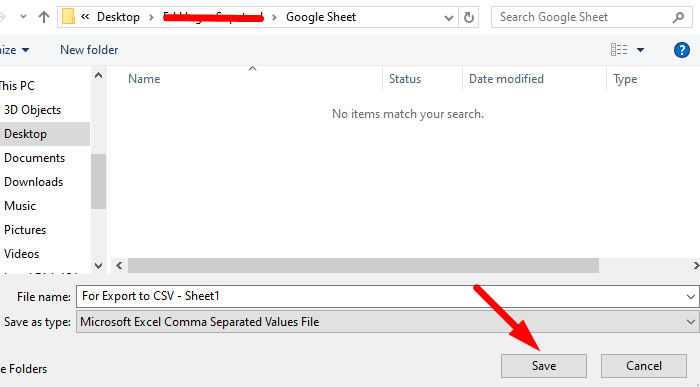This screenshot has width=700, height=387.
Task: Go up one folder level
Action: [x=44, y=17]
